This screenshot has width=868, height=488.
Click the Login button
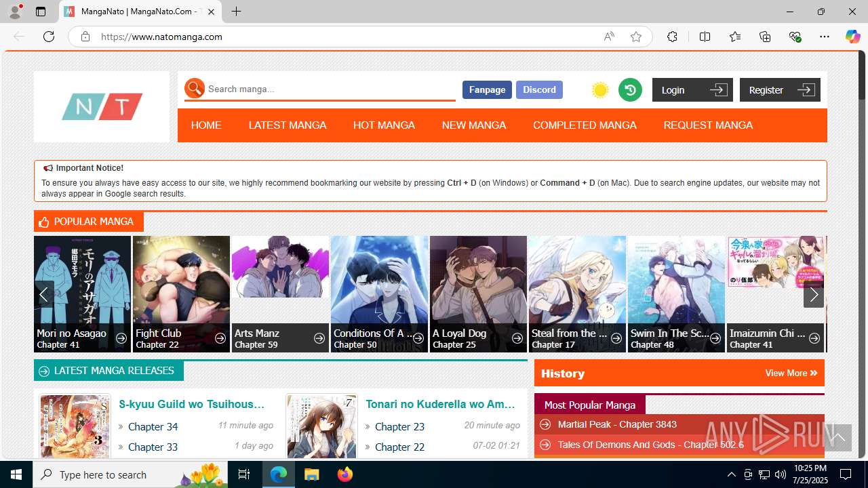coord(692,89)
